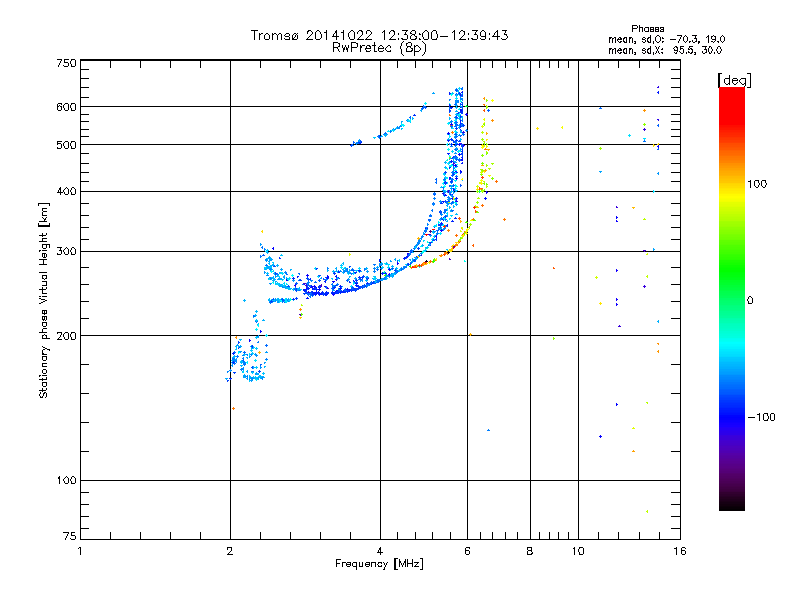This screenshot has height=600, width=800.
Task: Click the y-axis tick label "500"
Action: click(66, 145)
